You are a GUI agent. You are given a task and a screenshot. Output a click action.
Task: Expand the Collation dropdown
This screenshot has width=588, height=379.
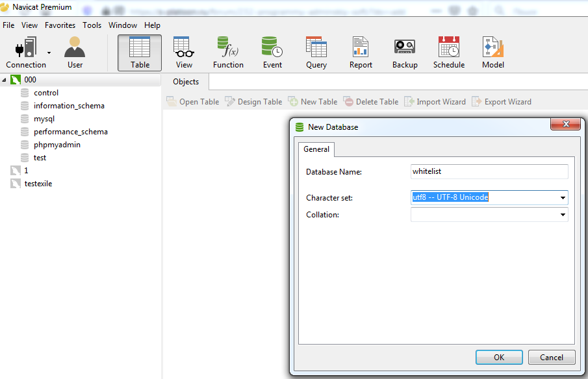[563, 215]
